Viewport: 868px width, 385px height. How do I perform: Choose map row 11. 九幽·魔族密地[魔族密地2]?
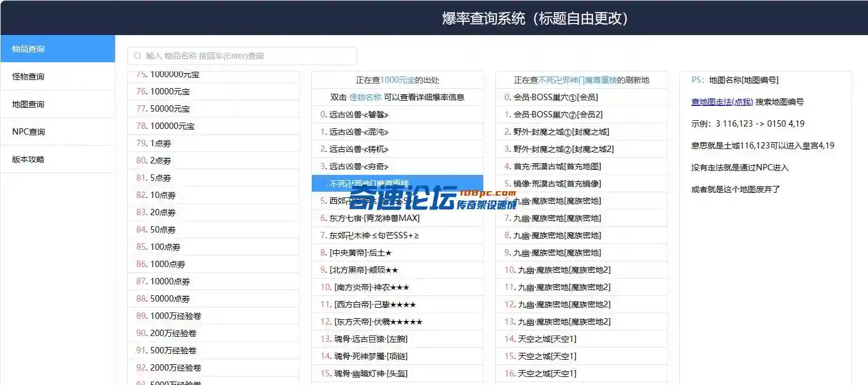pos(582,287)
